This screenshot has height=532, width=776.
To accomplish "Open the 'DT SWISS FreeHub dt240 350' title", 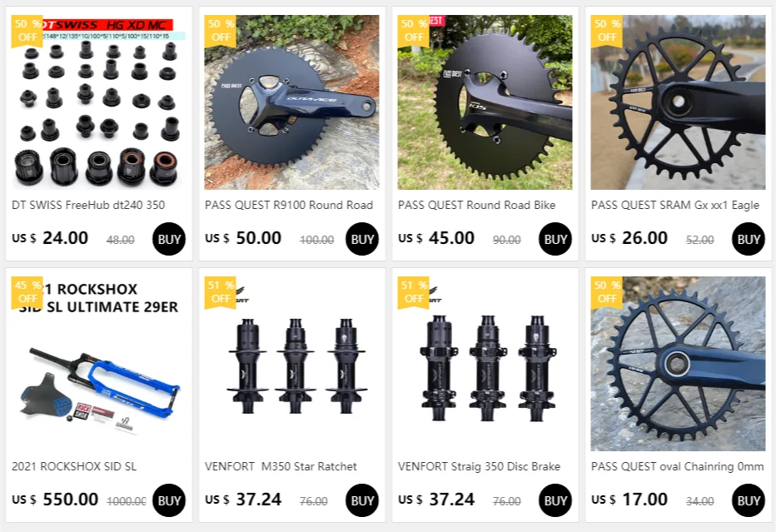I will [x=88, y=205].
